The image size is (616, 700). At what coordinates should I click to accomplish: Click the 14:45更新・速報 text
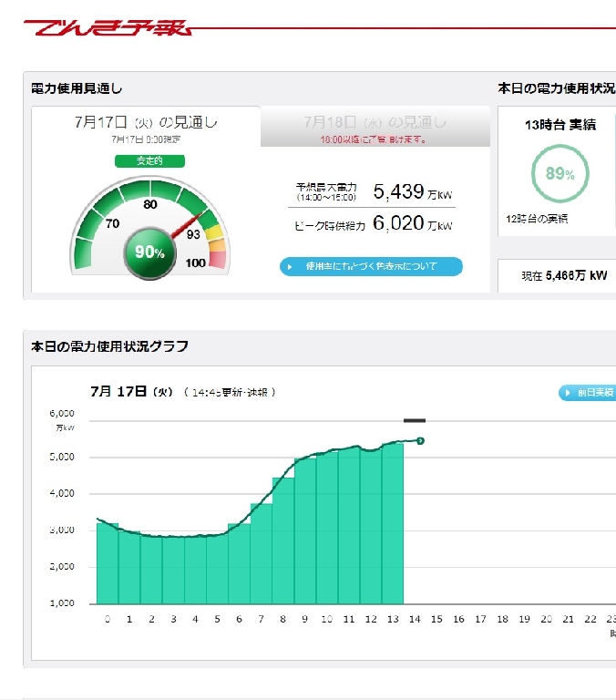tap(230, 393)
